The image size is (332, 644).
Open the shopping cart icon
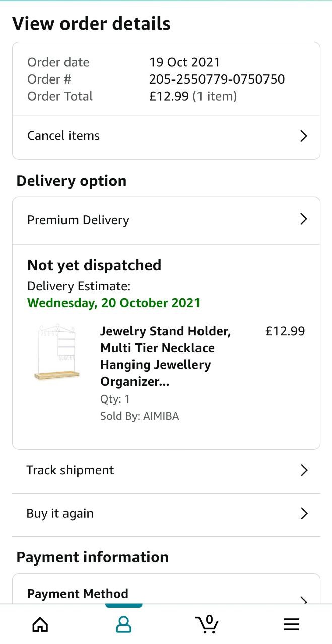(x=207, y=624)
